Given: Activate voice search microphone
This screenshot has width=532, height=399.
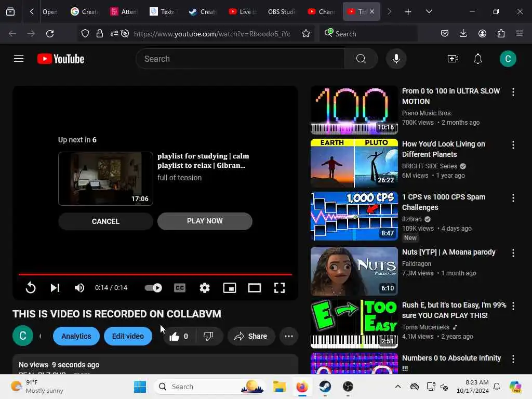Looking at the screenshot, I should pos(396,59).
